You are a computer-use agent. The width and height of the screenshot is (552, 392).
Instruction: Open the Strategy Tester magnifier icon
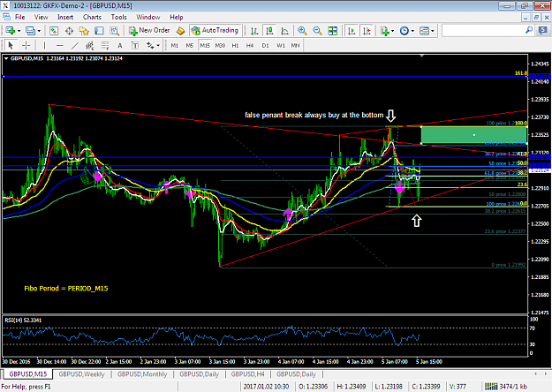pyautogui.click(x=115, y=31)
